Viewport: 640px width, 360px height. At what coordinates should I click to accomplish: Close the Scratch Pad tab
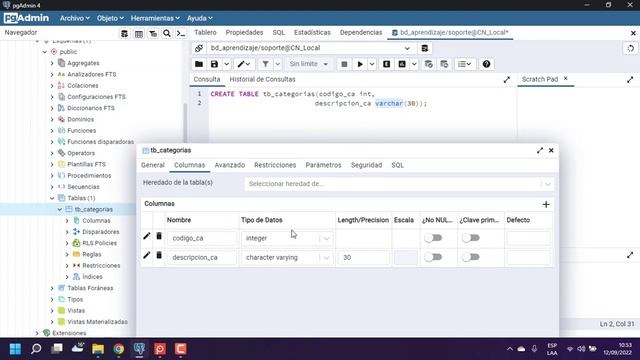point(566,78)
